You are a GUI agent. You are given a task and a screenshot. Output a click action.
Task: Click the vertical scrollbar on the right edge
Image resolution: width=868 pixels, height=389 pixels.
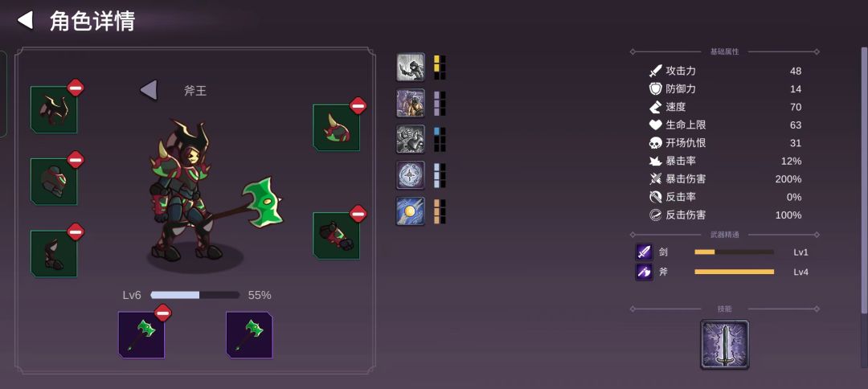pos(864,177)
